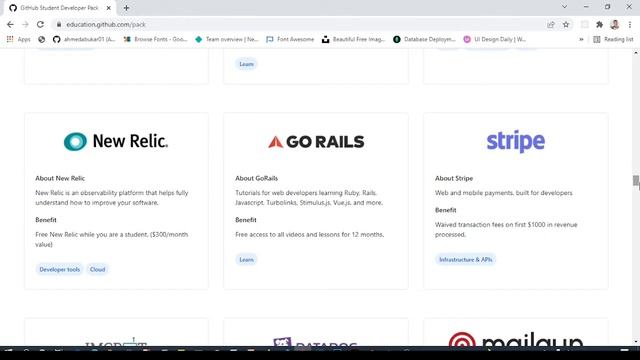Viewport: 640px width, 360px height.
Task: Open the Browse Fonts Google bookmark
Action: click(x=156, y=39)
